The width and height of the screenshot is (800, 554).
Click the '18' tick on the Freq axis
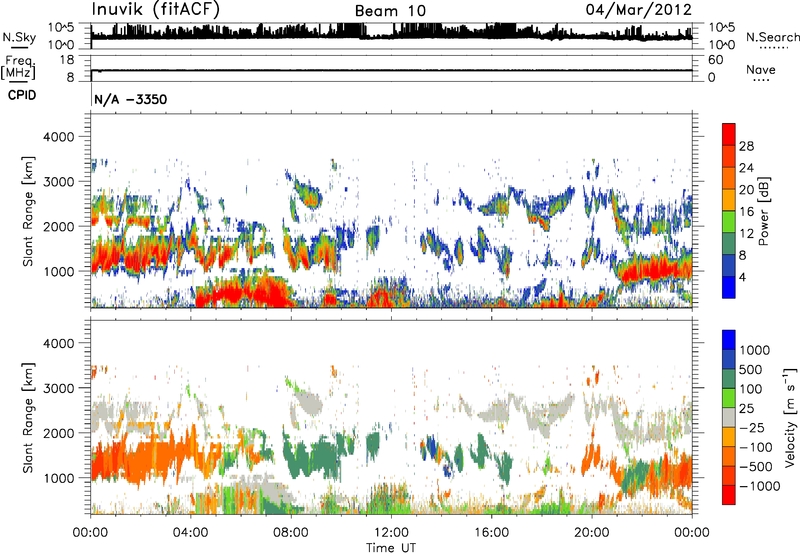[67, 60]
